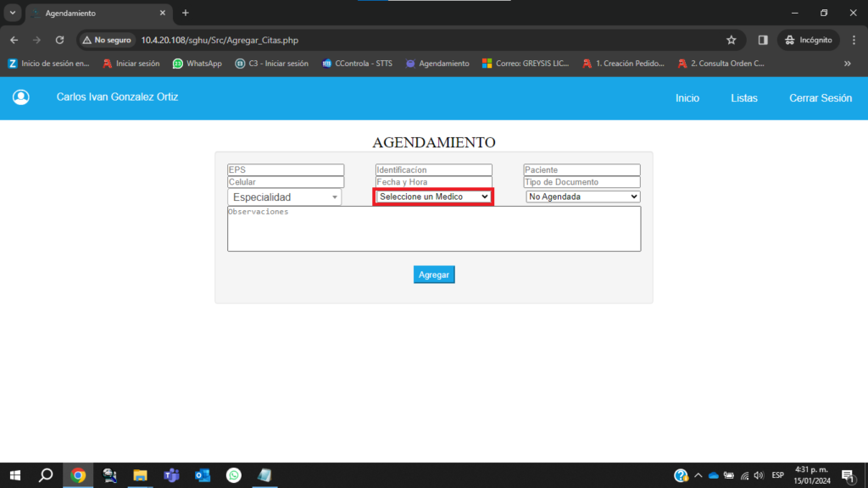Open Microsoft Teams from the taskbar

click(x=171, y=475)
